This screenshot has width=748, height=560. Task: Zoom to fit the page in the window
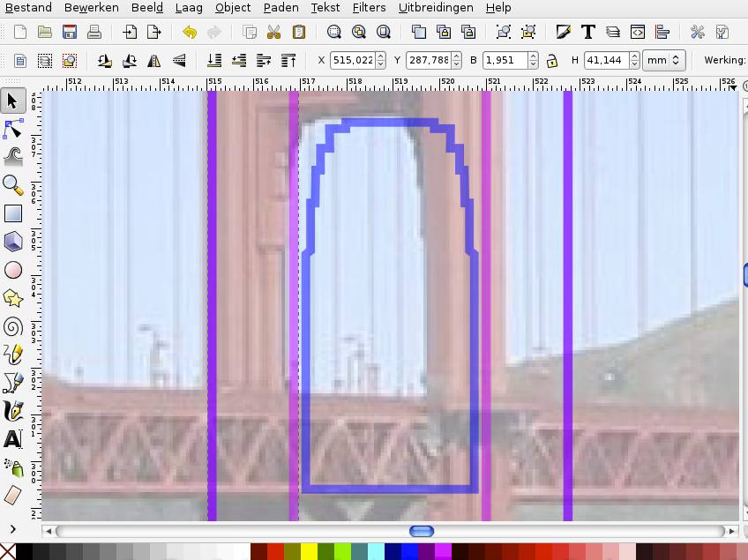[384, 32]
